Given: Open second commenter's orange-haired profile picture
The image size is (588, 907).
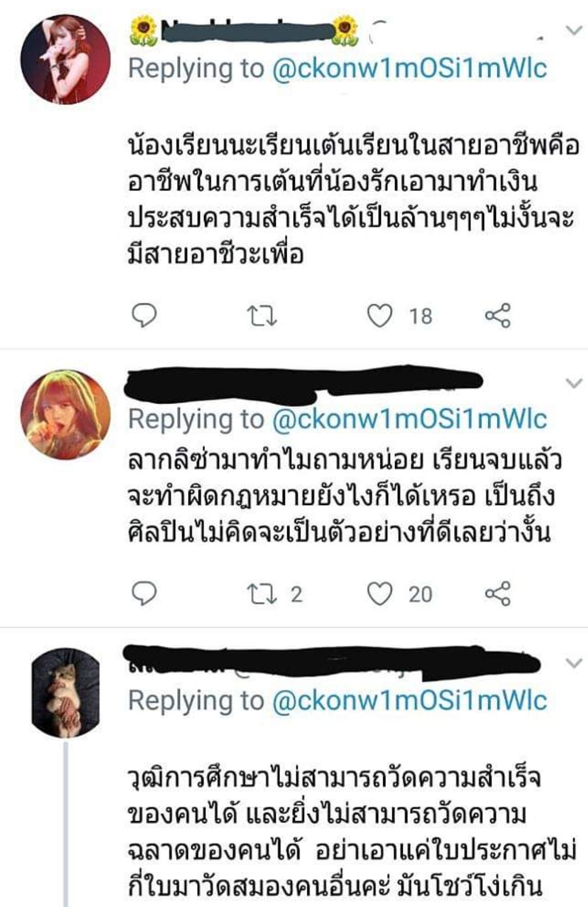Looking at the screenshot, I should pos(65,415).
